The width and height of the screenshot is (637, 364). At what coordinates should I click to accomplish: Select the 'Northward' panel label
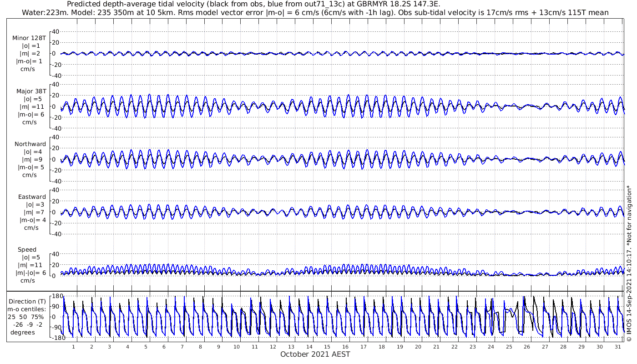[30, 144]
